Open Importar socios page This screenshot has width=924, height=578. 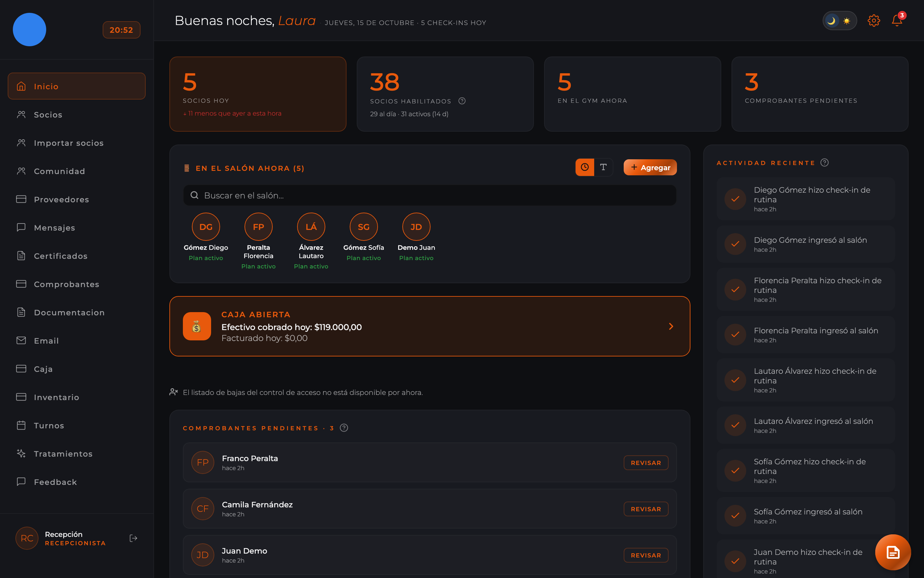point(77,143)
